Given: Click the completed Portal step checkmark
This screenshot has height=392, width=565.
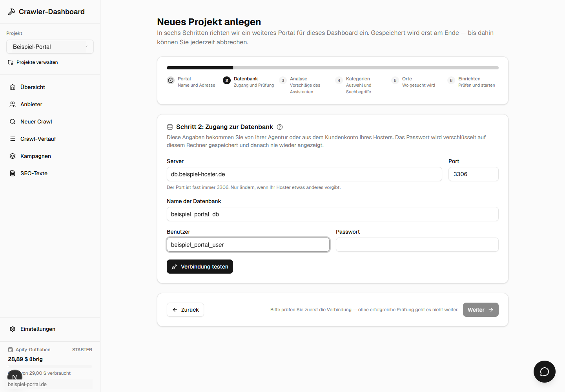Looking at the screenshot, I should 171,80.
